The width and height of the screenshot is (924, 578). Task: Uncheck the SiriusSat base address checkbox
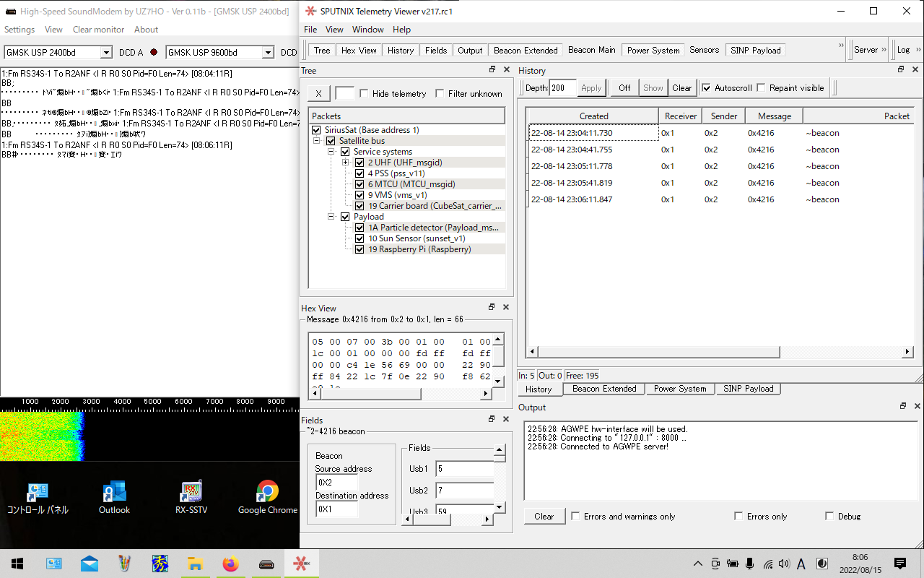[316, 130]
